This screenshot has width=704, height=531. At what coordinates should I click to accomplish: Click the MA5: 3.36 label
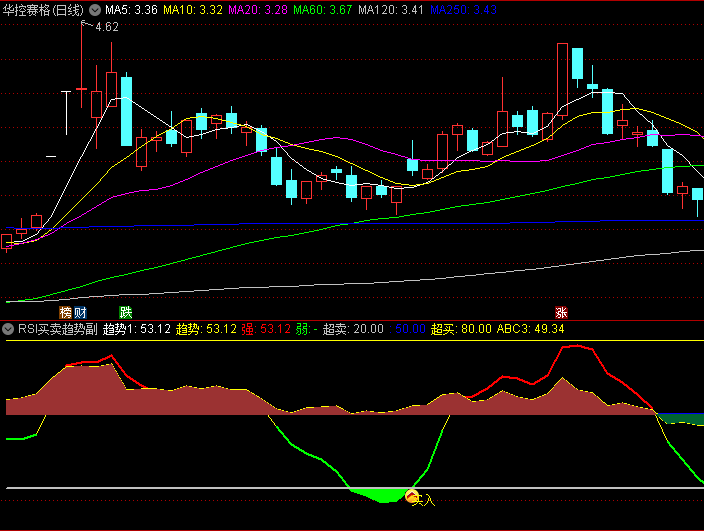pos(132,10)
